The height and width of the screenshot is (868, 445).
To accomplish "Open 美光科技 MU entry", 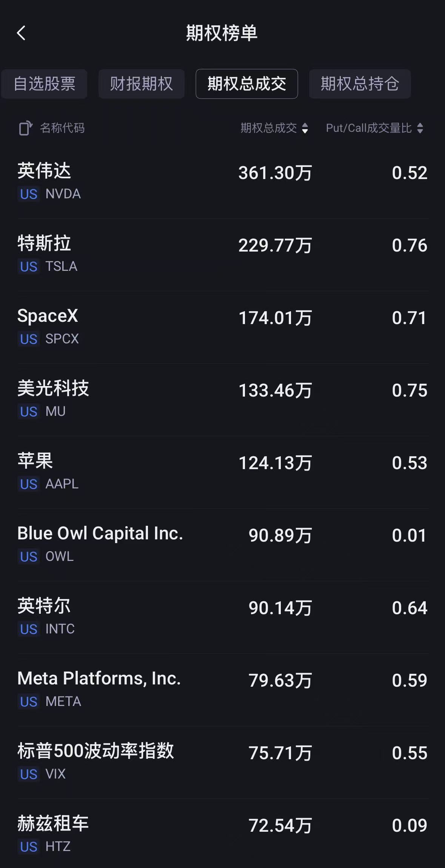I will [x=223, y=400].
